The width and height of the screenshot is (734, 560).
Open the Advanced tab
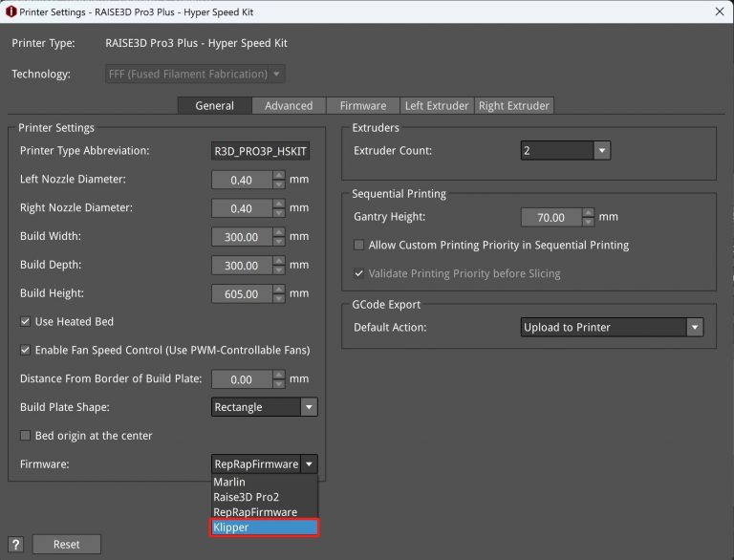(x=289, y=106)
